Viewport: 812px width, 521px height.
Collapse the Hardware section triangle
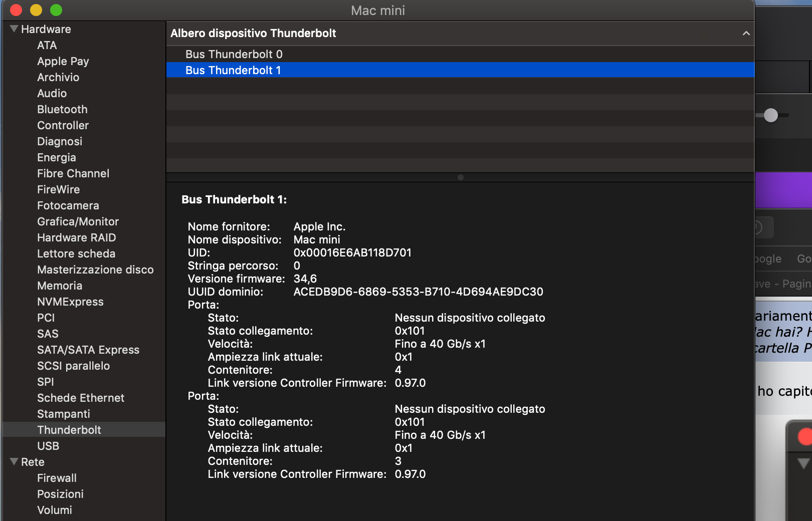pos(14,29)
